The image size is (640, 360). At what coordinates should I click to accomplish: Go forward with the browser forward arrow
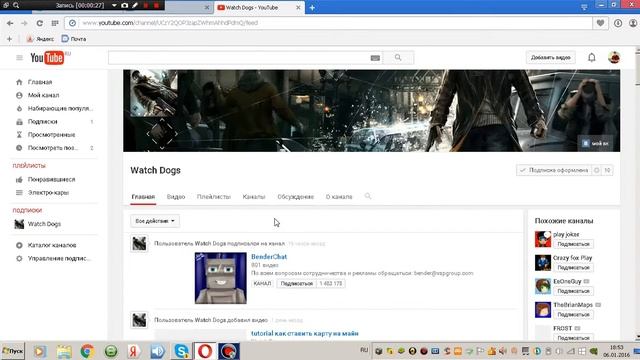pos(24,23)
